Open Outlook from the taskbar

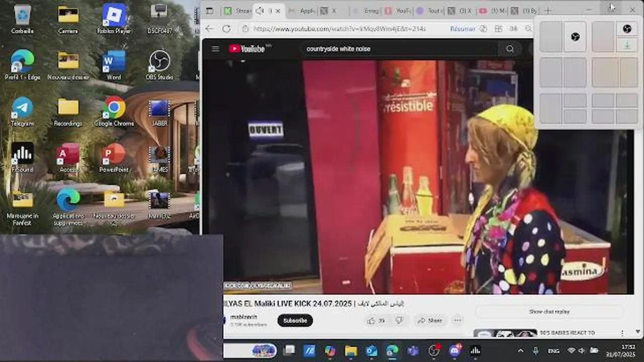(371, 350)
